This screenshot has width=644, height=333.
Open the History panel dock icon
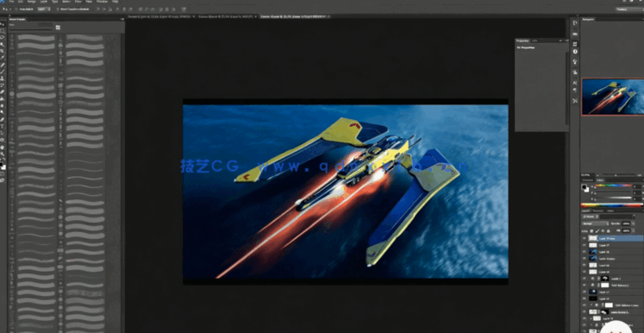(x=575, y=23)
